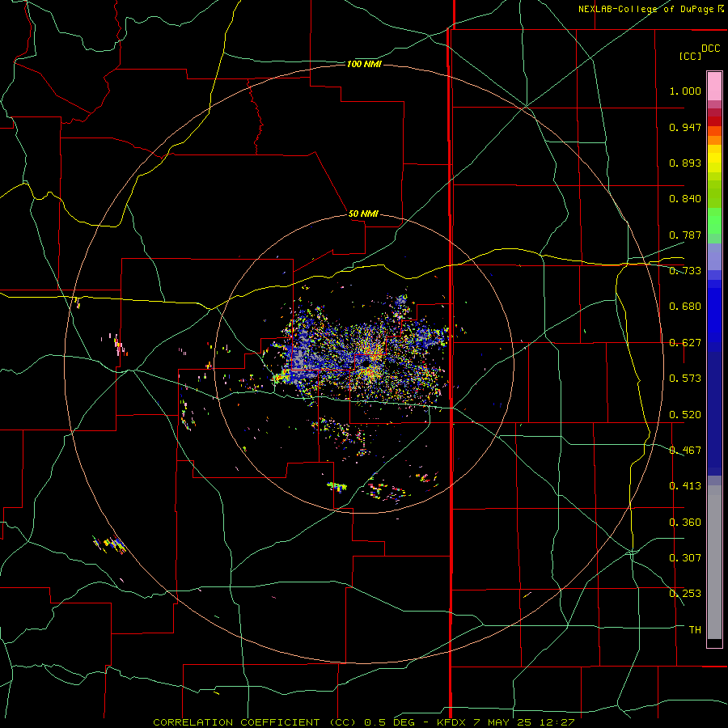Viewport: 728px width, 728px height.
Task: Click the bright green segment of the color scale
Action: coord(714,221)
